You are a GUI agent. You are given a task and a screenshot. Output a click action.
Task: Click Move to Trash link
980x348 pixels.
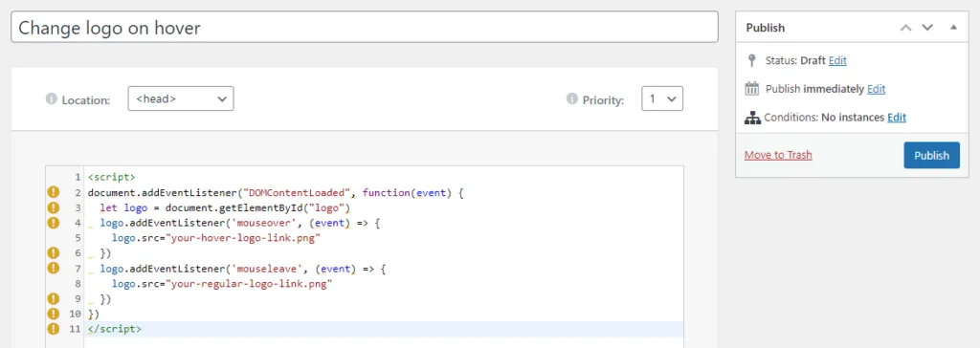pos(778,155)
